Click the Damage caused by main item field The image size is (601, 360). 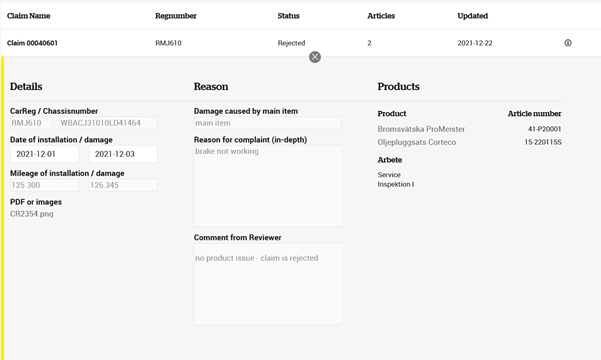pyautogui.click(x=268, y=123)
